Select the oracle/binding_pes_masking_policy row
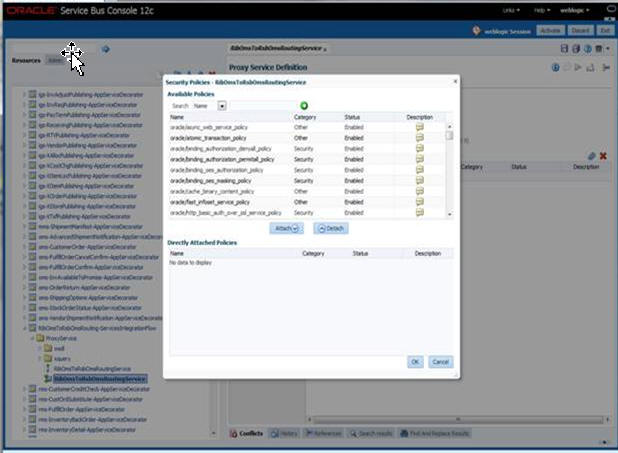 [x=307, y=181]
